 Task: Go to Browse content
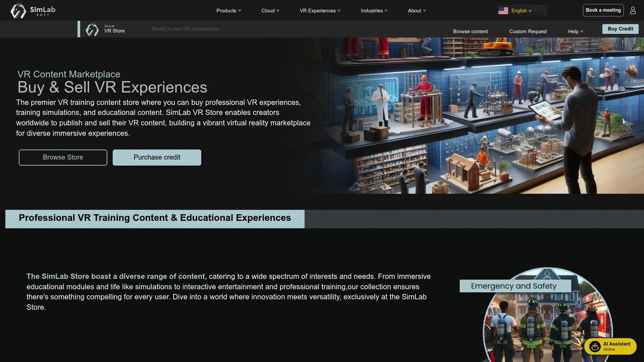pyautogui.click(x=470, y=31)
